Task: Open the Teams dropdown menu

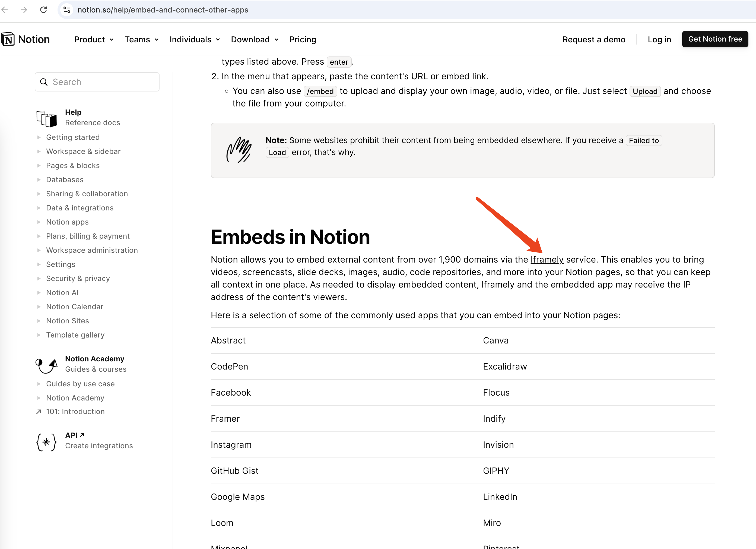Action: click(x=142, y=39)
